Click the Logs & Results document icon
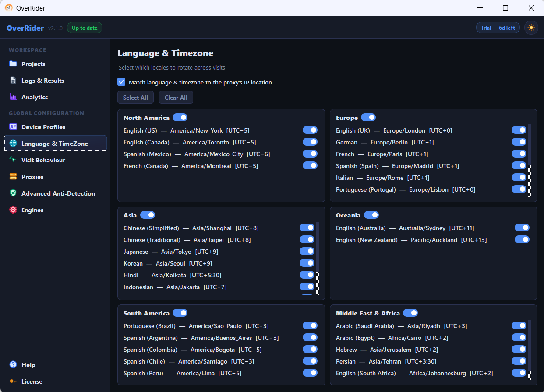Viewport: 544px width, 392px height. (x=13, y=80)
